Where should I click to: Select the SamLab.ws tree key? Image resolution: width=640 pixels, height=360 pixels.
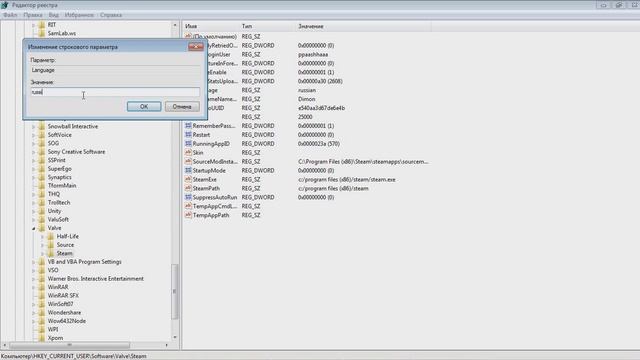62,33
